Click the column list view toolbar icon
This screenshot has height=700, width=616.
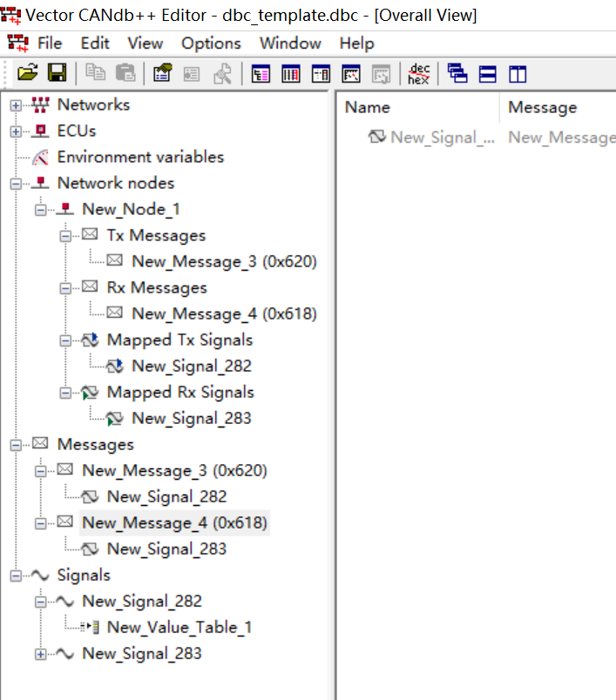[x=290, y=74]
